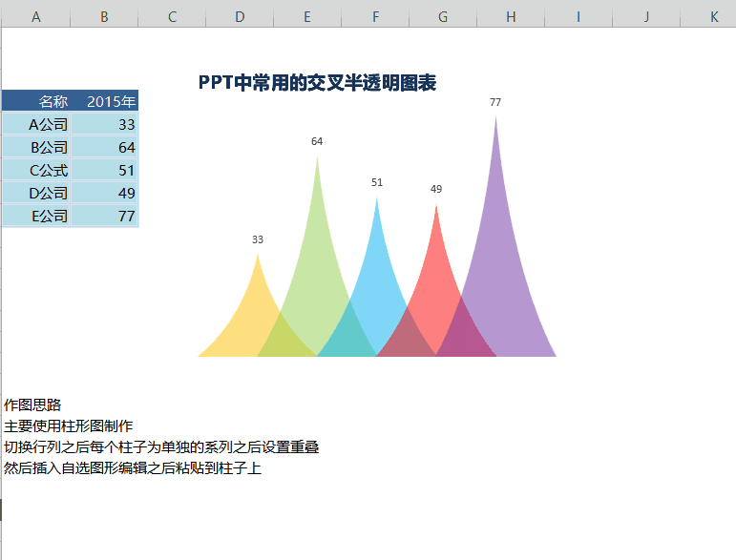This screenshot has width=736, height=560.
Task: Select column K header
Action: [x=713, y=17]
